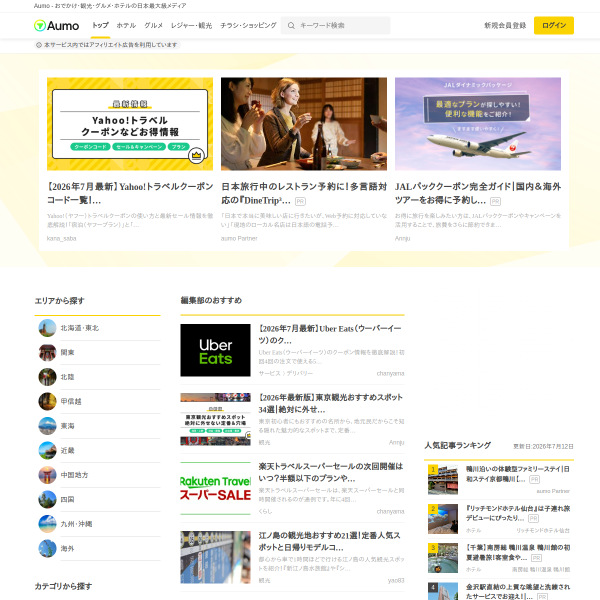The width and height of the screenshot is (600, 600).
Task: Open the 鴨川沿いの体験型ファミリーステイ ranking article
Action: tap(518, 474)
